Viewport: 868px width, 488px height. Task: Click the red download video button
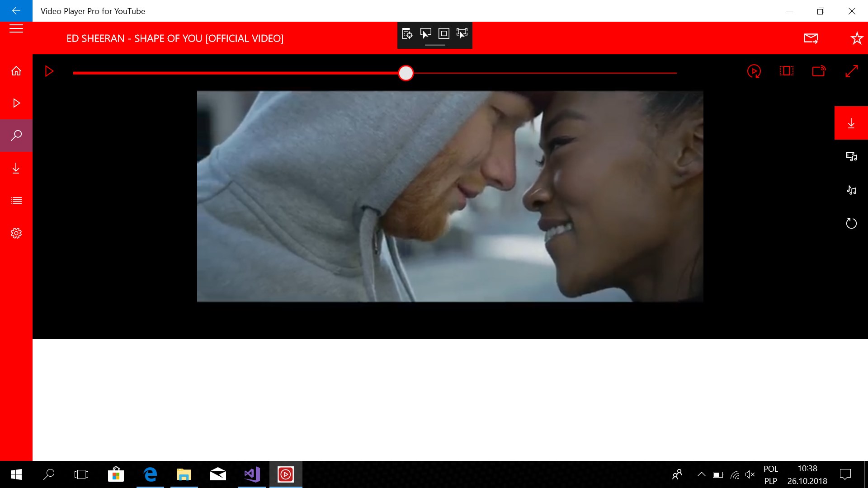(851, 123)
